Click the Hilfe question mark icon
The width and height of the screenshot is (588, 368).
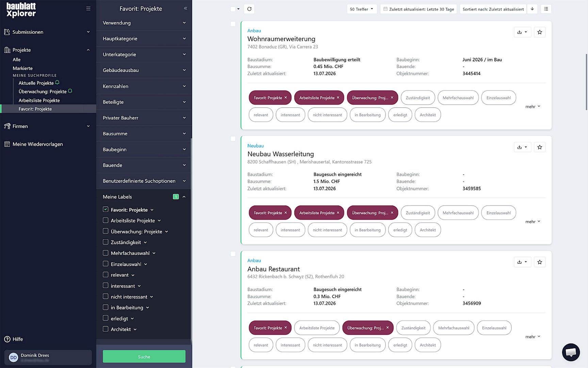[x=7, y=339]
